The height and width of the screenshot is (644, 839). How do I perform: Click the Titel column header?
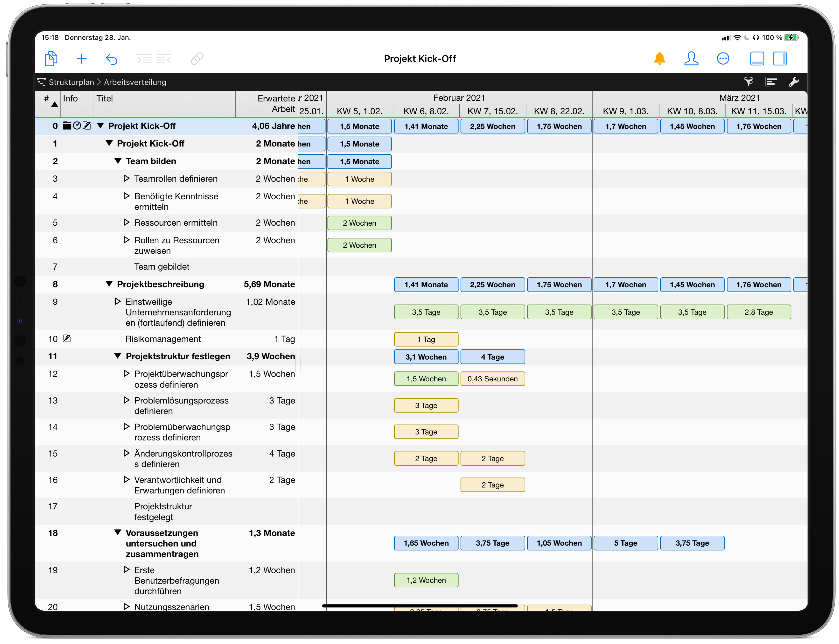(x=165, y=104)
